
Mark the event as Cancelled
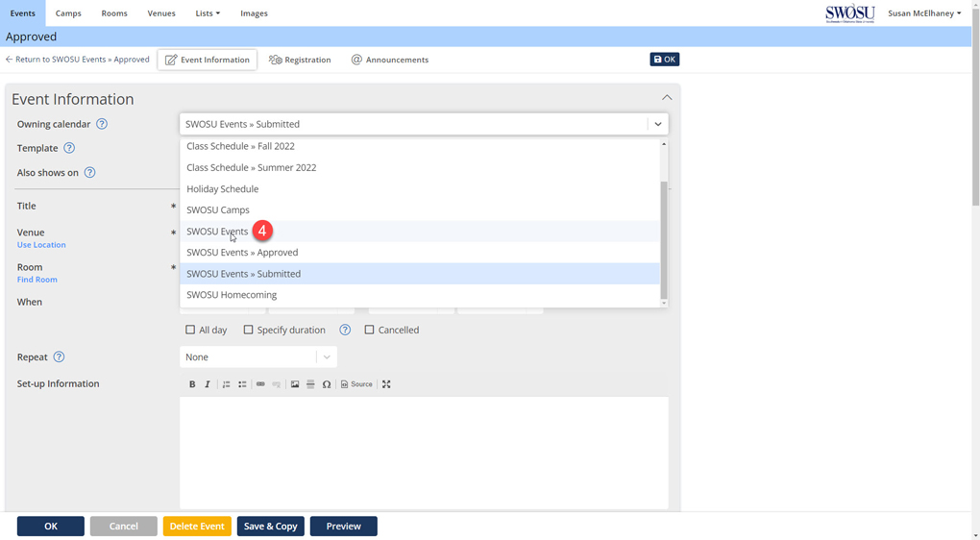click(x=369, y=330)
